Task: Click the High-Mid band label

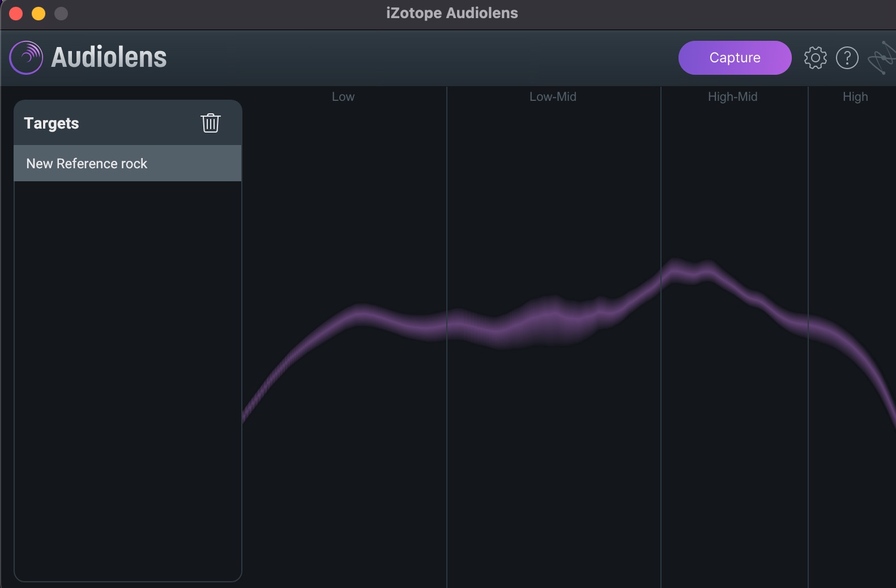Action: pos(732,97)
